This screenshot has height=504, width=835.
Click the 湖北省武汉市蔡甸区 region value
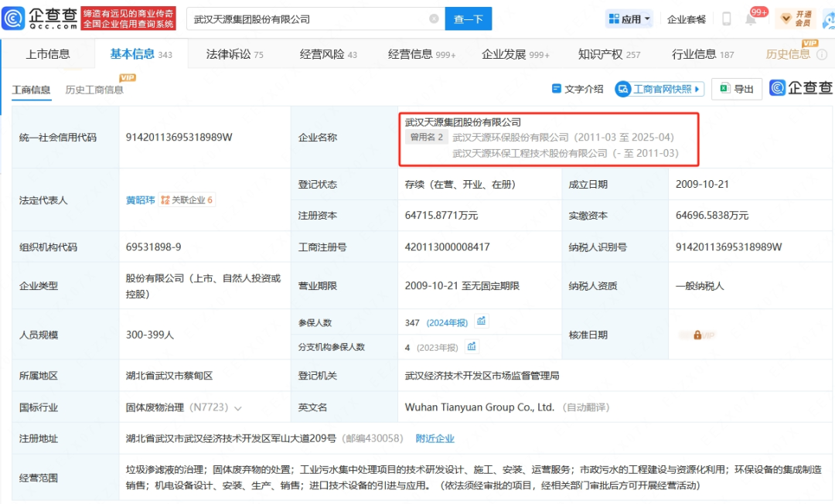coord(169,376)
